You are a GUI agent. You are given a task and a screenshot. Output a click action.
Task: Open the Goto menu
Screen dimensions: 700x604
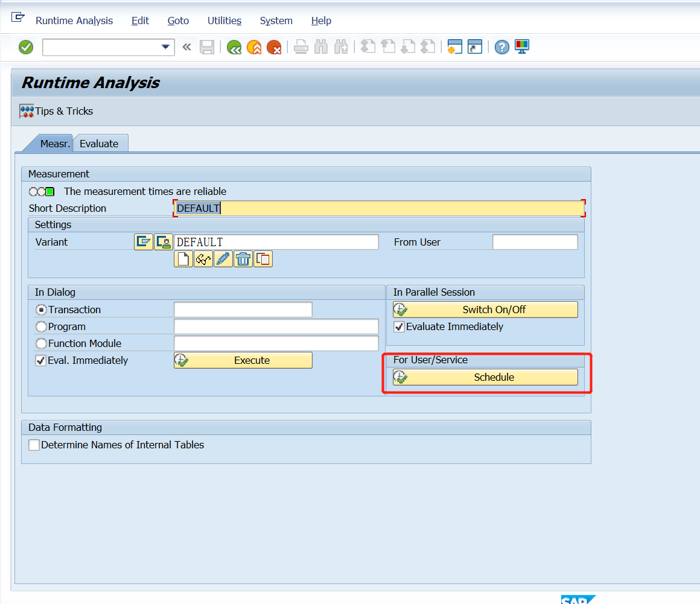[x=178, y=21]
